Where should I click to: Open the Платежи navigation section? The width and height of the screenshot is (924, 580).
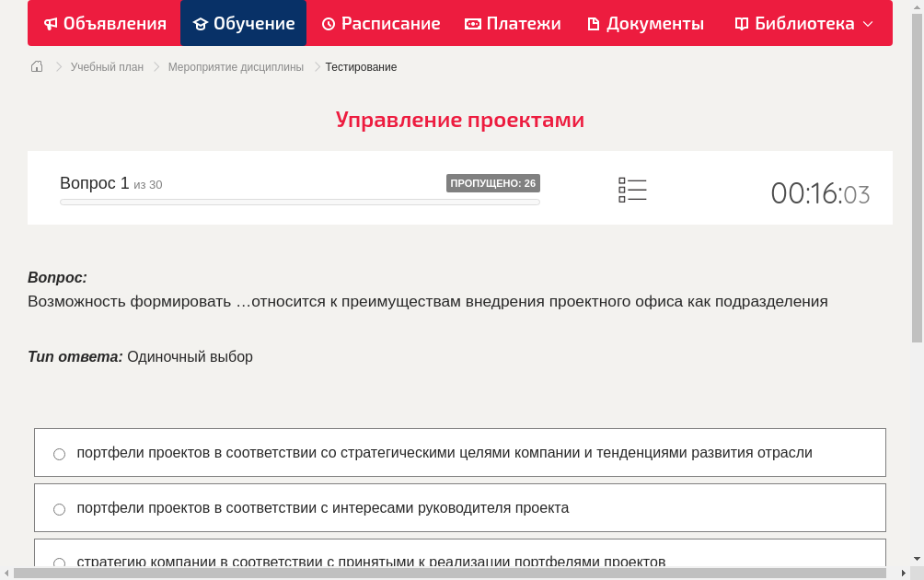[513, 23]
